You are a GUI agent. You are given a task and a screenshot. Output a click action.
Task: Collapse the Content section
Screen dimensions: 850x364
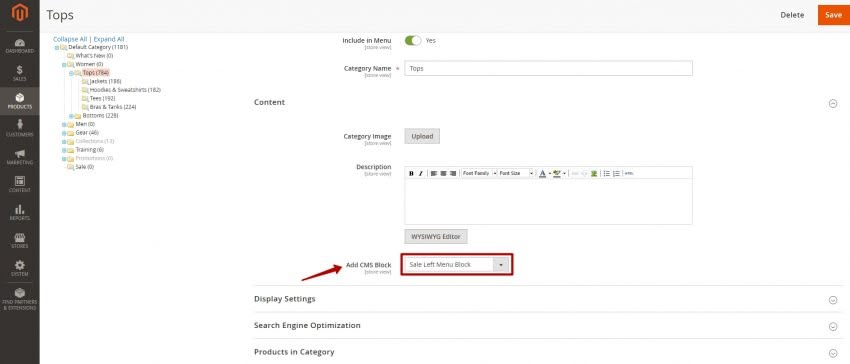pyautogui.click(x=833, y=103)
